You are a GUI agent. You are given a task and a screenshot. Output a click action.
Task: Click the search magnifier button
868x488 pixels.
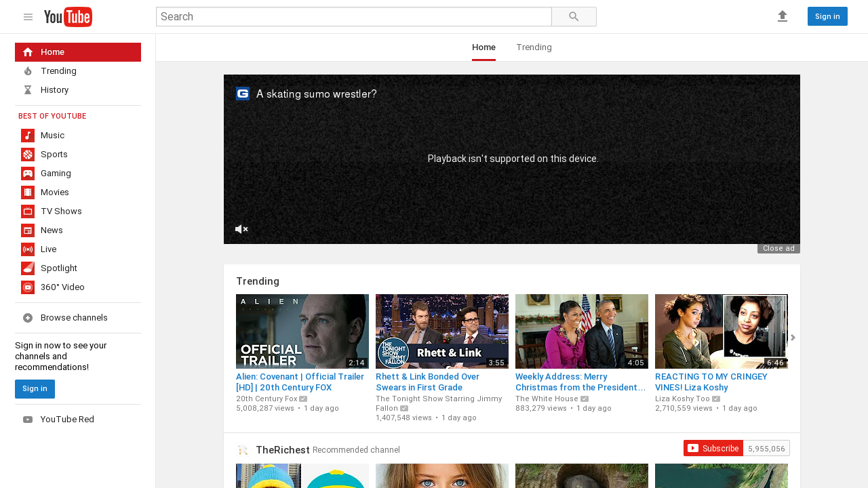[x=574, y=17]
